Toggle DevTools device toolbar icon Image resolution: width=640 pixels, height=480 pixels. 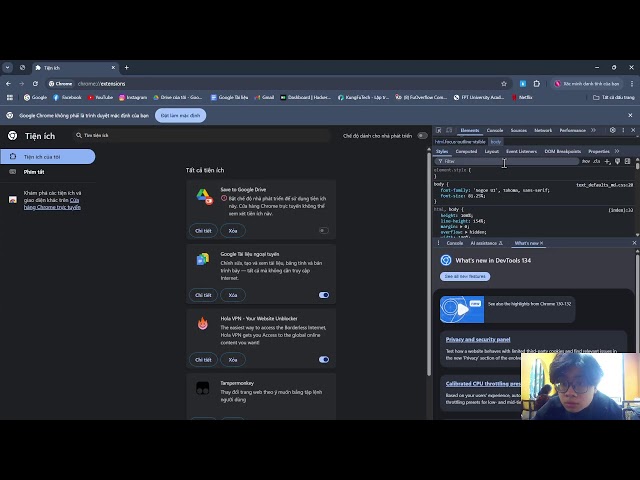click(x=449, y=130)
